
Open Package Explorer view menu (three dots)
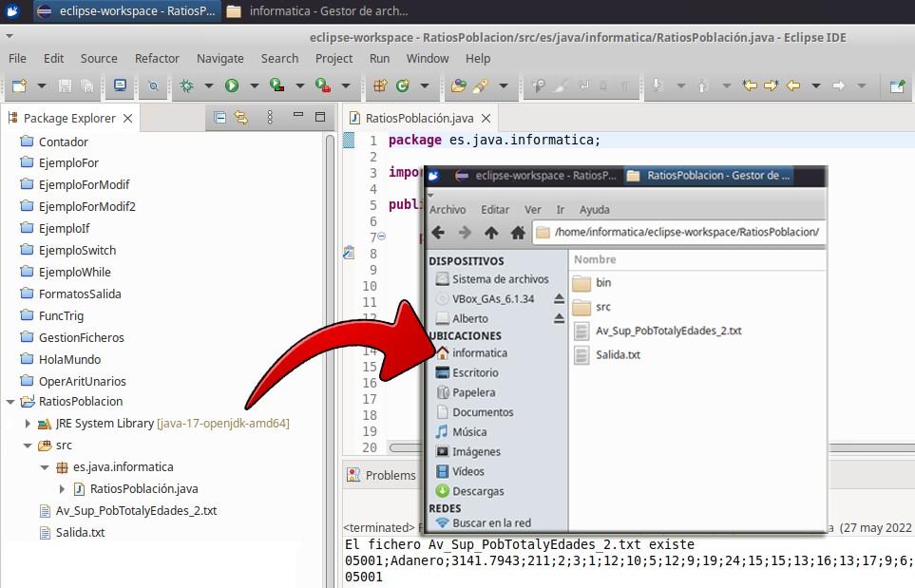click(270, 118)
